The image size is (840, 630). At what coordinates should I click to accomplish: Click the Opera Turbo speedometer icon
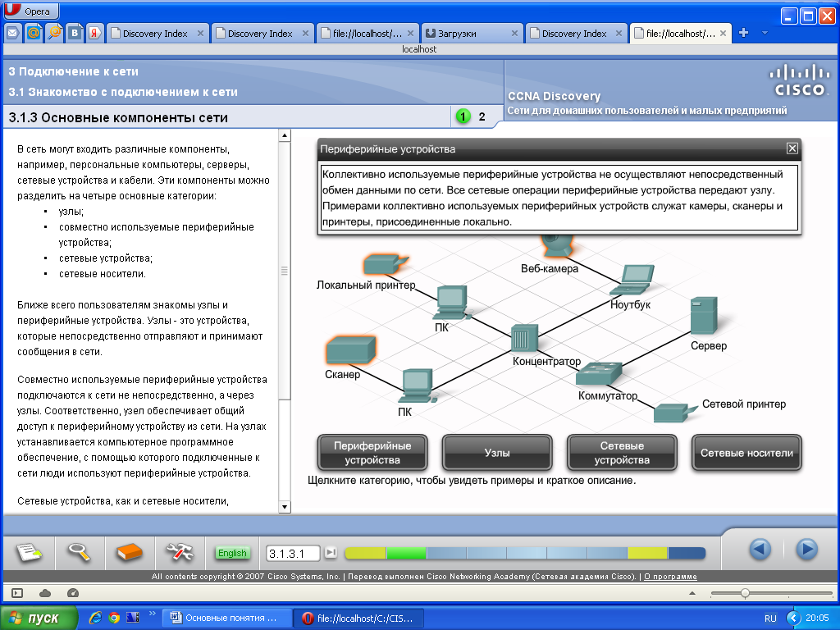point(73,593)
